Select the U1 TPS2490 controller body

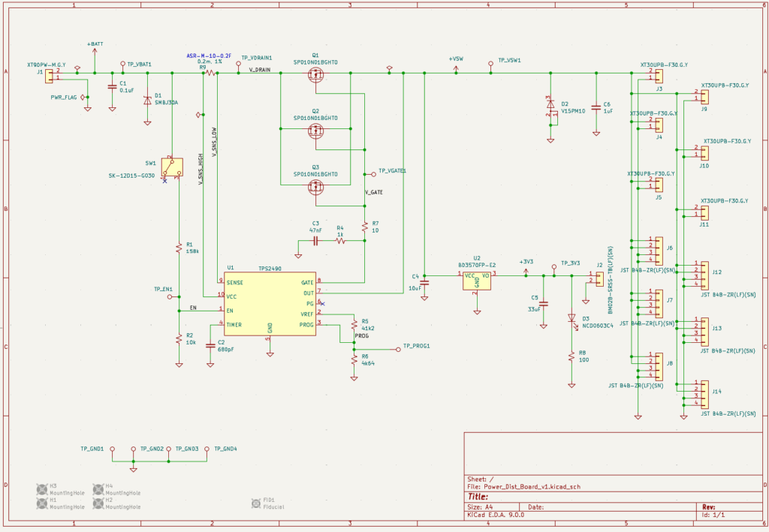point(270,303)
